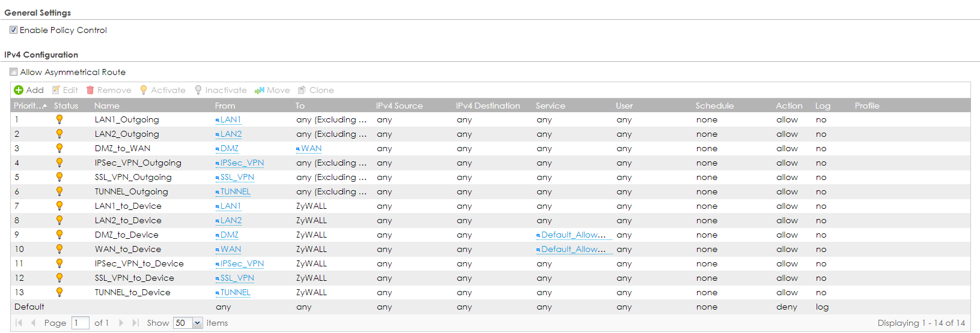This screenshot has width=980, height=333.
Task: Enable Allow Asymmetrical Route checkbox
Action: [x=13, y=72]
